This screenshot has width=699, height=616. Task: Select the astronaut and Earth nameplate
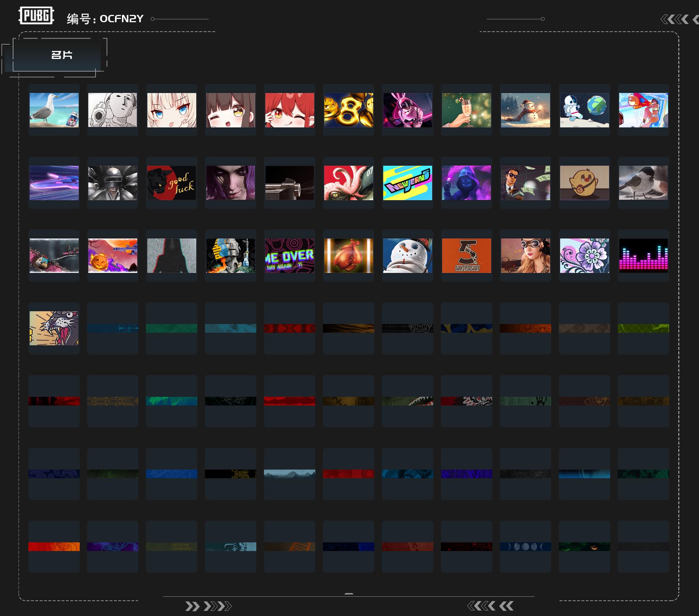coord(585,110)
